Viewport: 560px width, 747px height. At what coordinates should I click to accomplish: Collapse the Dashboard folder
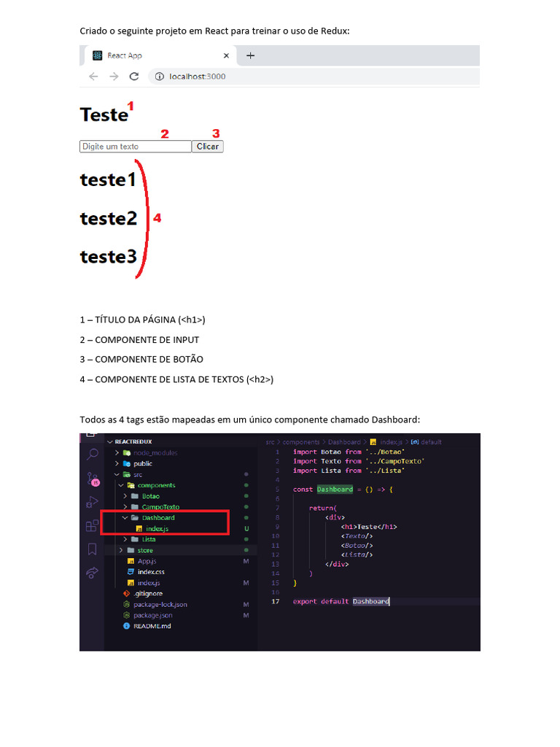pos(125,518)
